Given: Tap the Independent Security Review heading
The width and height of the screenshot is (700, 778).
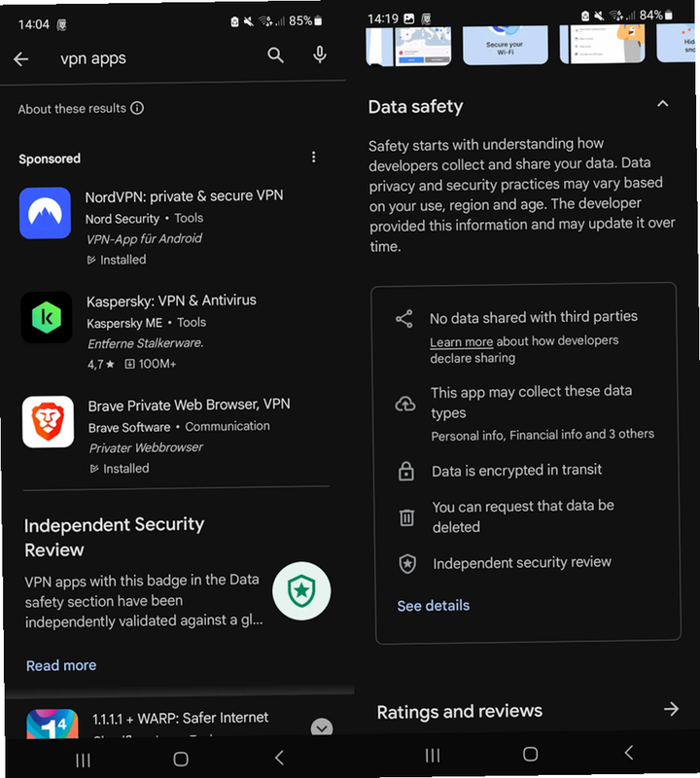Looking at the screenshot, I should (114, 537).
